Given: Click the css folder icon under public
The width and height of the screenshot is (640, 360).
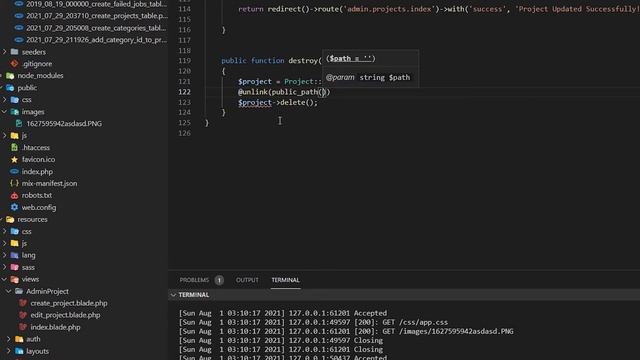Looking at the screenshot, I should point(15,100).
